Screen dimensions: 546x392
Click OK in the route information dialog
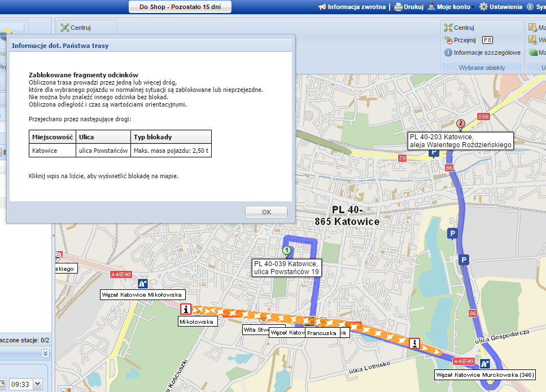click(x=267, y=212)
